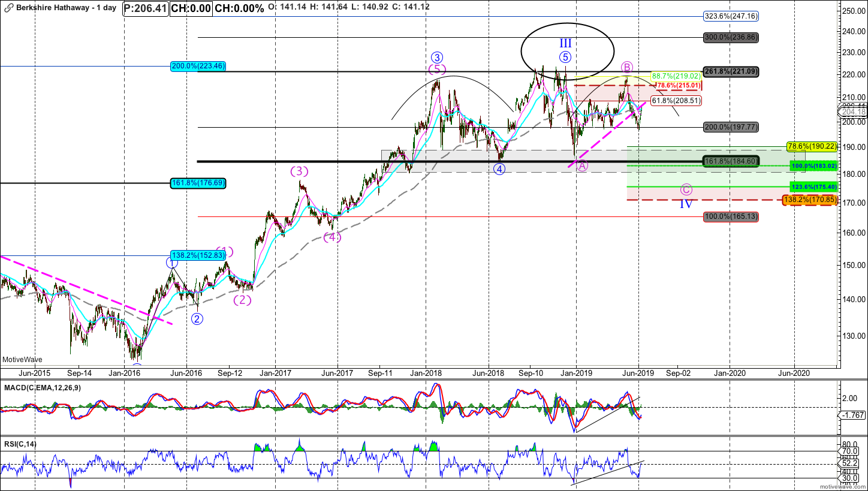Click the Jan-2016 date axis label
The image size is (868, 491).
(x=124, y=372)
